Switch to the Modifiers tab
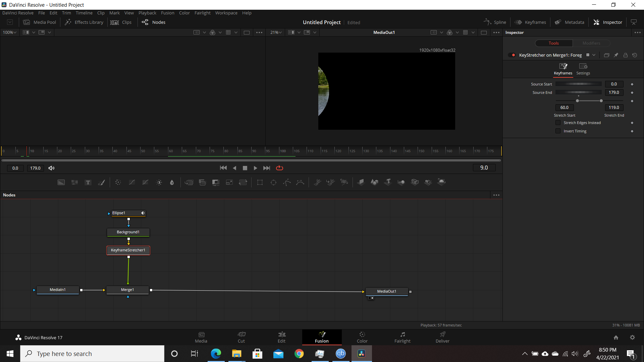Screen dimensions: 644x362 591,43
